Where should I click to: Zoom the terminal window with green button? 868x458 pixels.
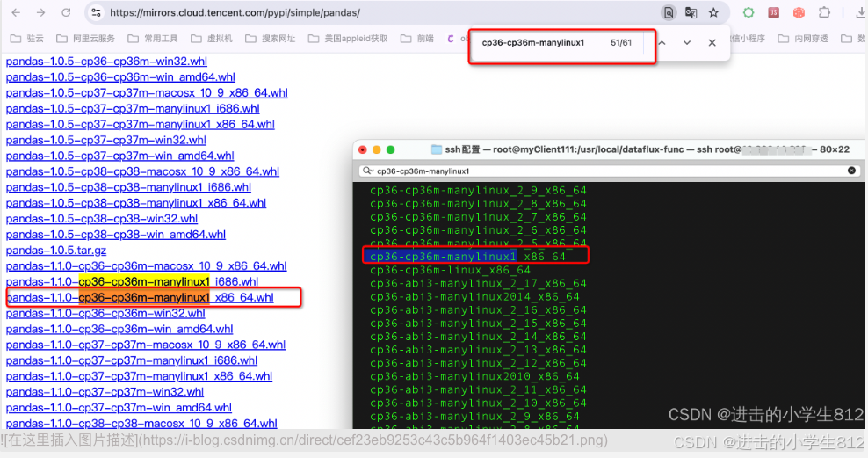pyautogui.click(x=390, y=149)
